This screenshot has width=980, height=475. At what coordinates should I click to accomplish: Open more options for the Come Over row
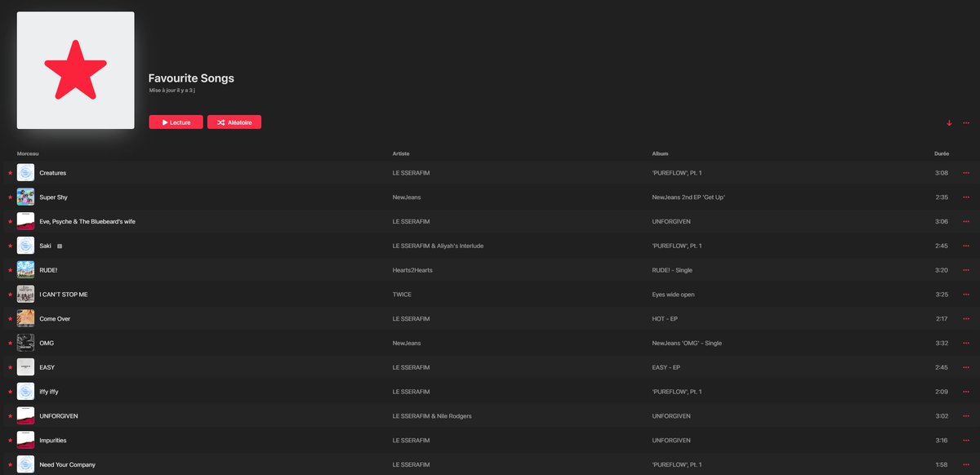coord(966,318)
